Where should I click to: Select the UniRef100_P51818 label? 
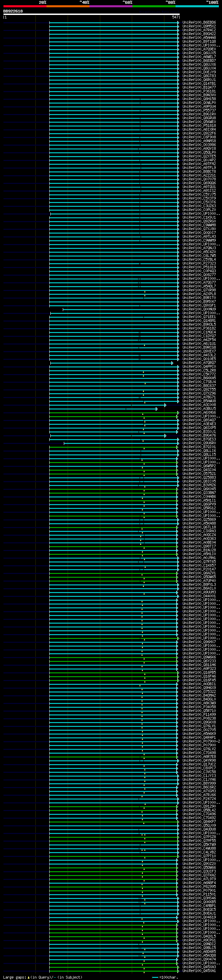click(x=199, y=125)
